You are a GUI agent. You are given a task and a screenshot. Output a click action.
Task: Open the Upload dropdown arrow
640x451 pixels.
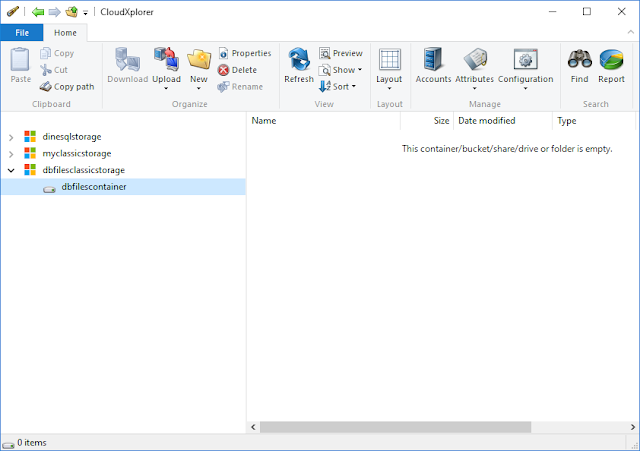click(x=166, y=88)
